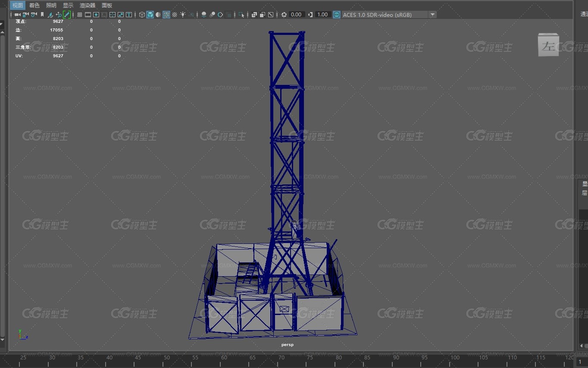
Task: Click the Image Plane icon
Action: [50, 15]
